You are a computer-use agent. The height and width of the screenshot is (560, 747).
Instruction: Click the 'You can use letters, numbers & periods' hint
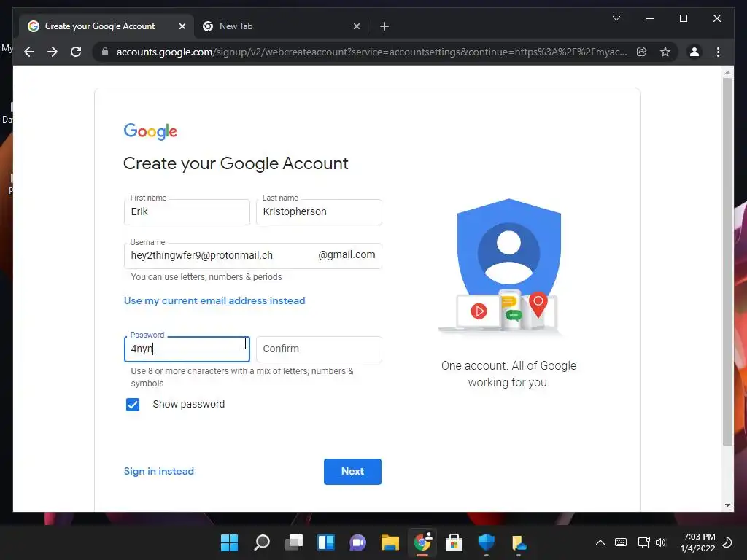coord(206,276)
